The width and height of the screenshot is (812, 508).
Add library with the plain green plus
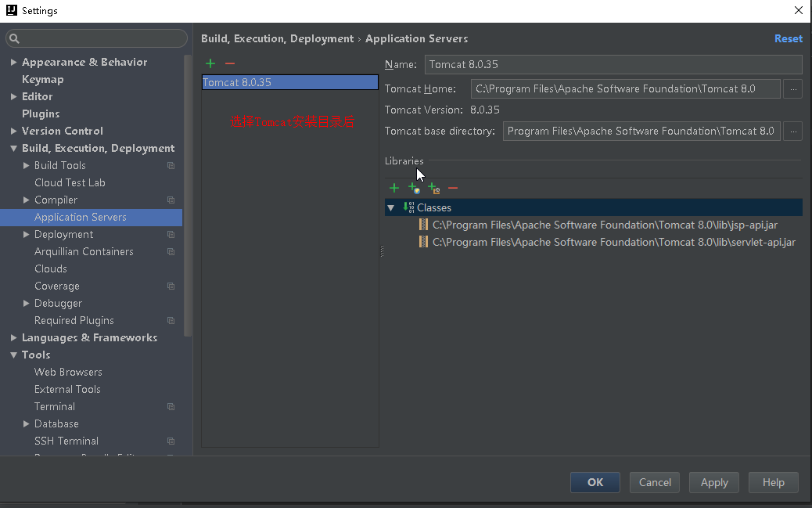point(394,188)
